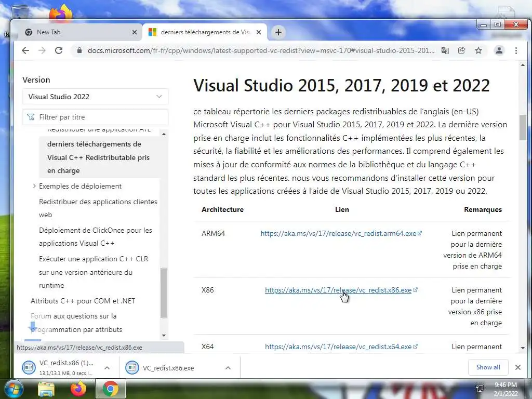The image size is (532, 399).
Task: Open the translate page icon
Action: click(445, 50)
